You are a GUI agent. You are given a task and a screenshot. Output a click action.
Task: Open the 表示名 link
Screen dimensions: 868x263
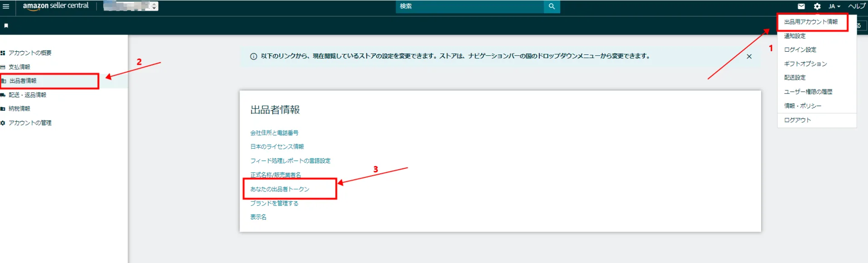click(x=258, y=217)
